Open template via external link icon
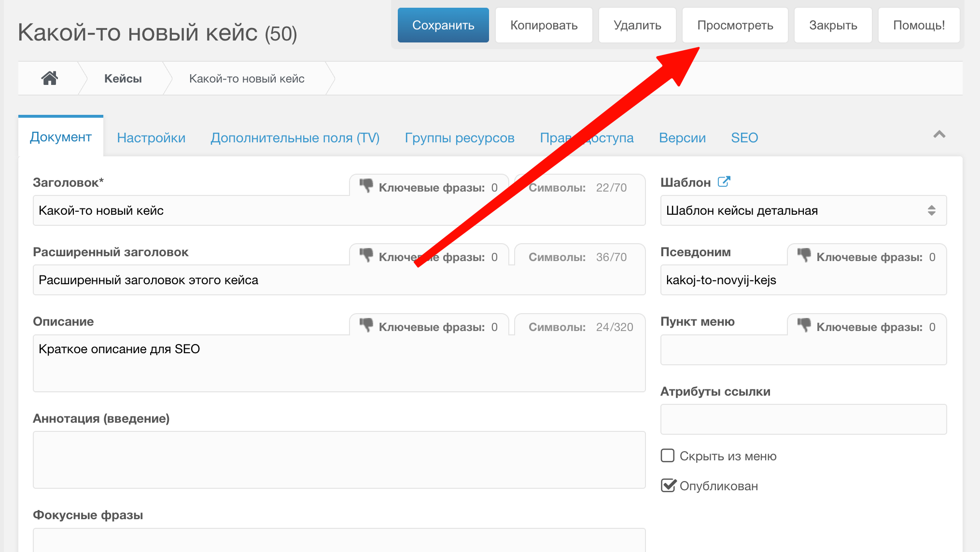 (x=724, y=182)
